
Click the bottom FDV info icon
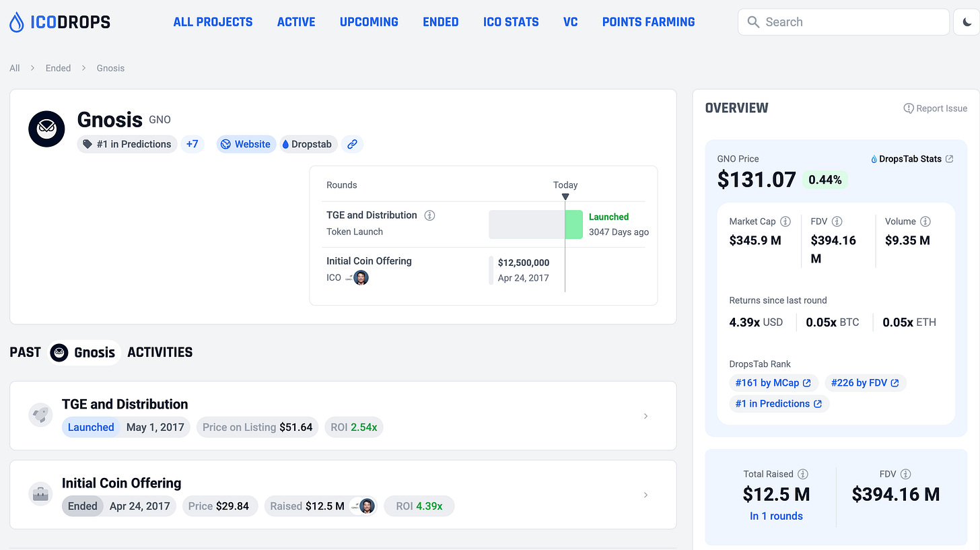(x=906, y=474)
